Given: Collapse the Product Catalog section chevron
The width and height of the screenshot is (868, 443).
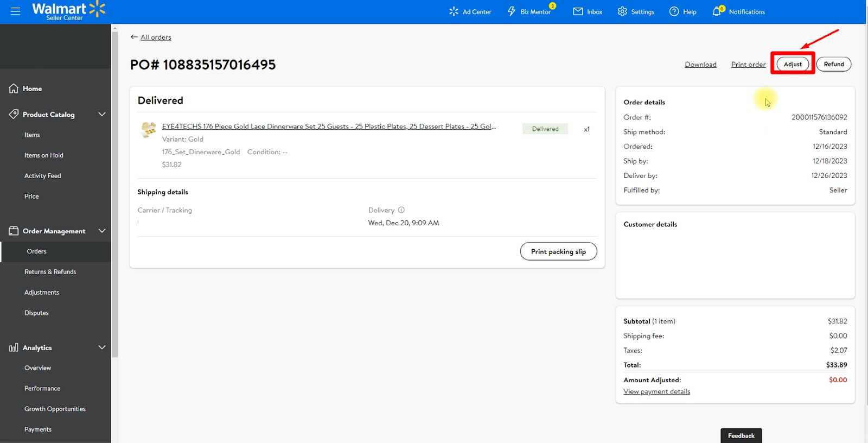Looking at the screenshot, I should [101, 115].
